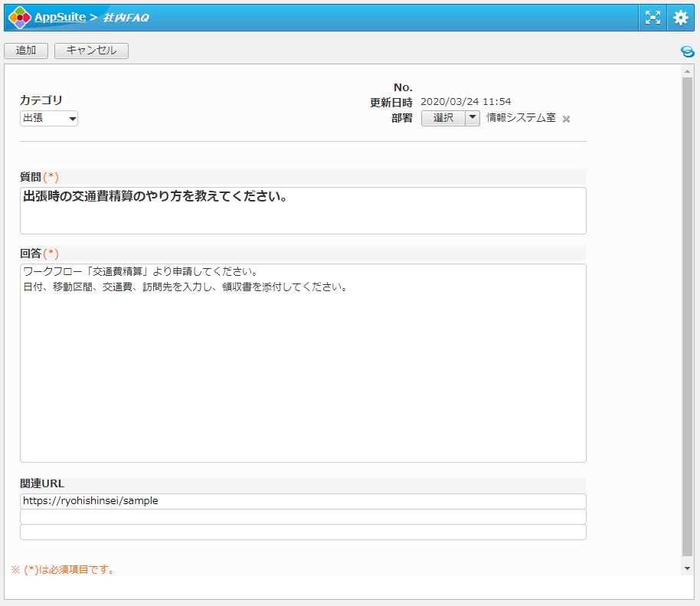Follow the AppSuite breadcrumb link
Screen dimensions: 700x606
(60, 17)
